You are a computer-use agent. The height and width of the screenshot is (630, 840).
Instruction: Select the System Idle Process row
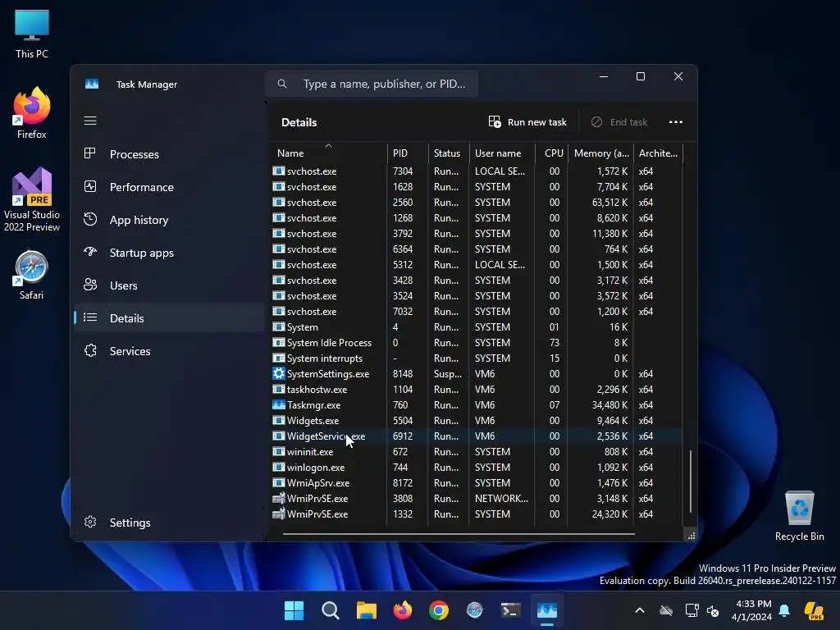pos(477,342)
